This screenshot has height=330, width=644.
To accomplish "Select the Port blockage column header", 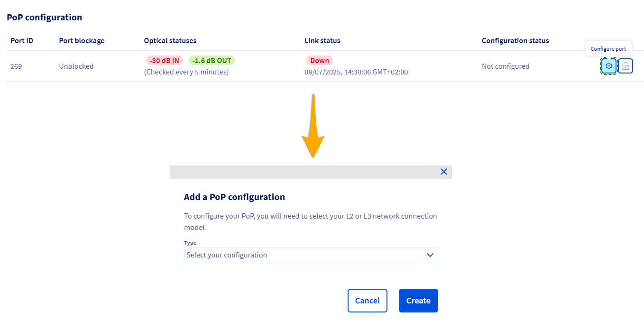I will pos(82,41).
